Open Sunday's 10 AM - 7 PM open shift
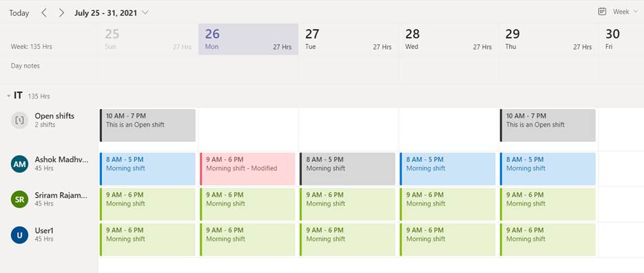This screenshot has height=273, width=644. click(x=147, y=125)
